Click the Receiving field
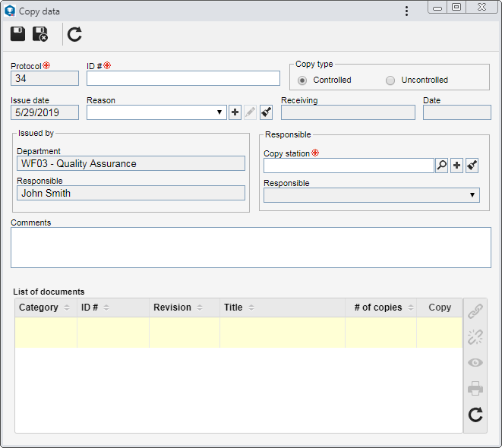Image resolution: width=502 pixels, height=448 pixels. click(348, 112)
